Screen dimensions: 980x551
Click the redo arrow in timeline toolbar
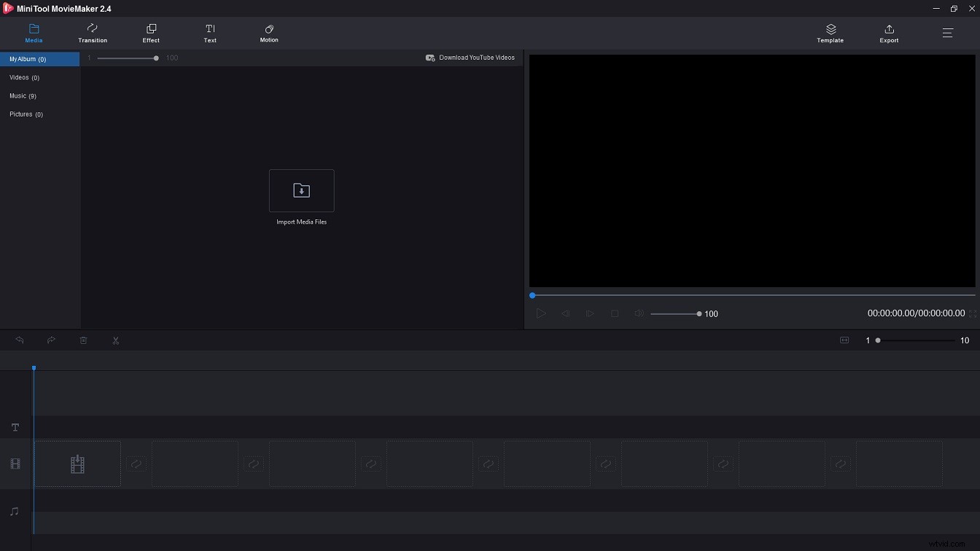pos(52,340)
